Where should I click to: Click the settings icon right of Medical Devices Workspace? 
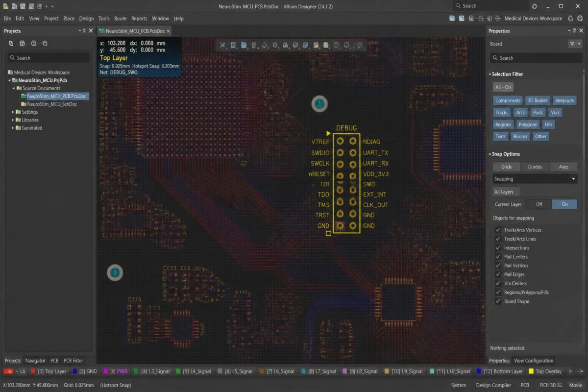571,18
